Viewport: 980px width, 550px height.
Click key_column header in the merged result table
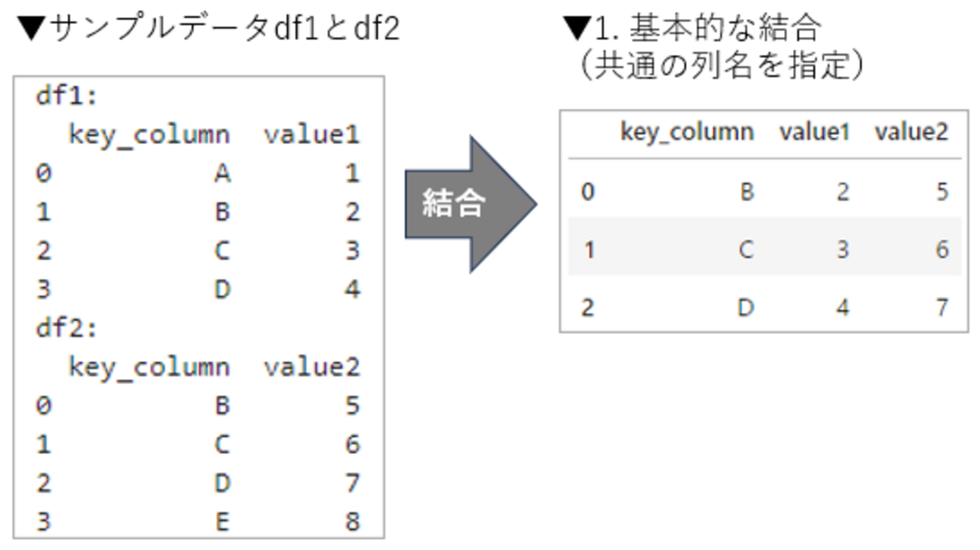687,132
